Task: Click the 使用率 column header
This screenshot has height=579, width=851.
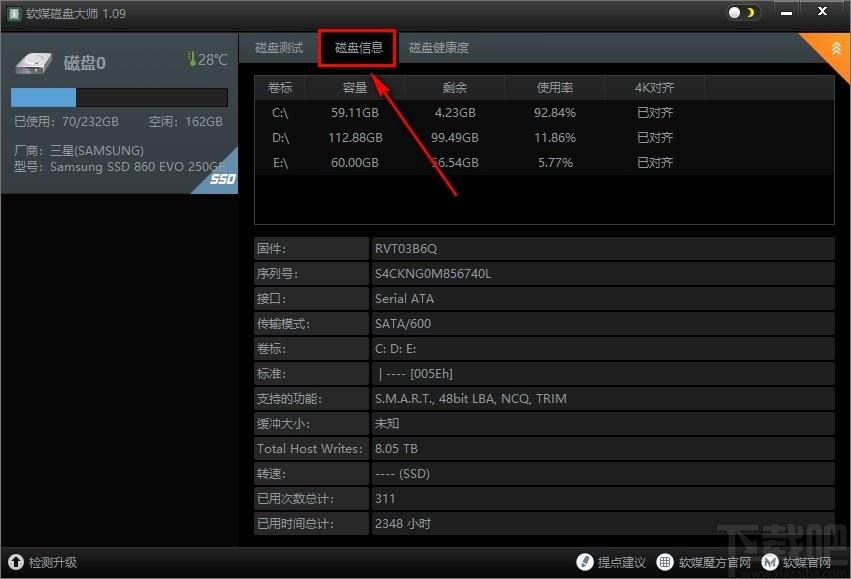Action: [x=555, y=88]
